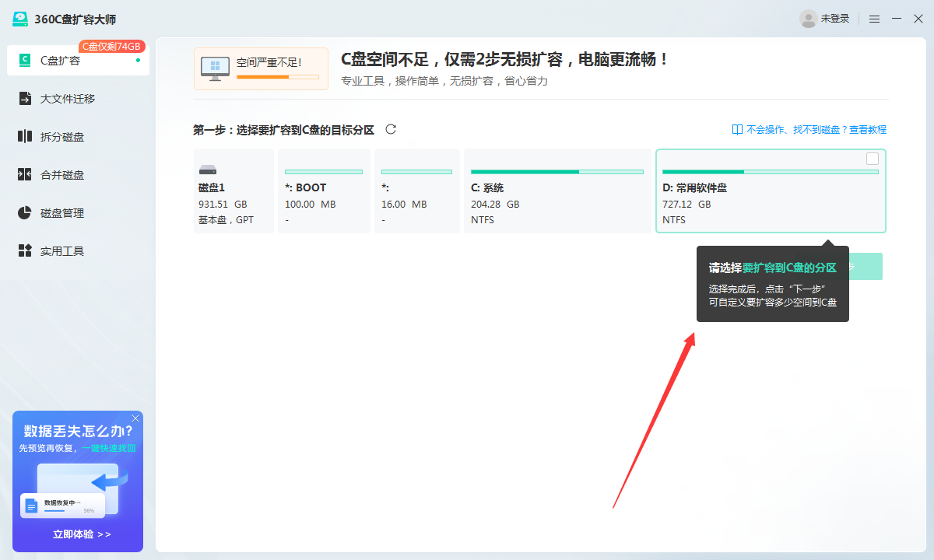
Task: Check the D: 常用软件盘 checkbox
Action: 873,159
